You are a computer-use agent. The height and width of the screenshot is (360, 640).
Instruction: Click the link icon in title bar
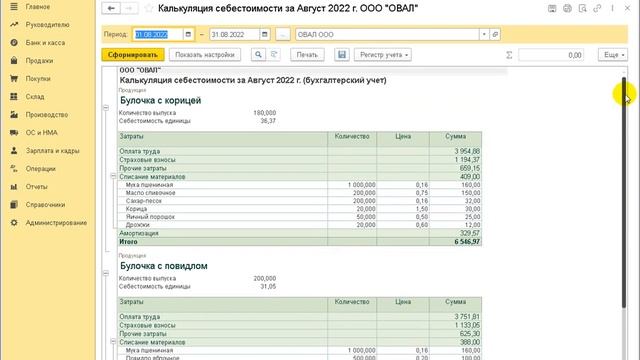pyautogui.click(x=597, y=8)
